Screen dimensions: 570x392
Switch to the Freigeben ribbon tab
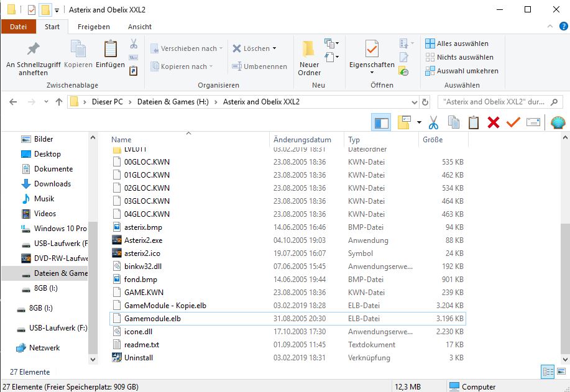[x=93, y=27]
